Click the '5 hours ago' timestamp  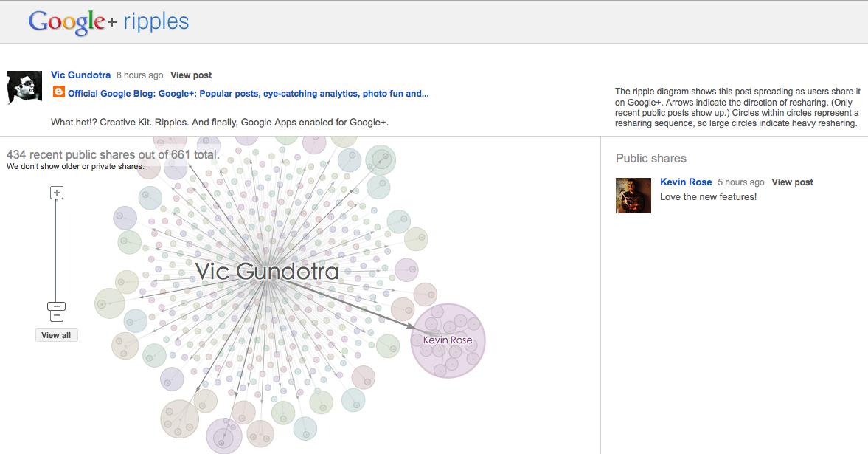click(740, 182)
